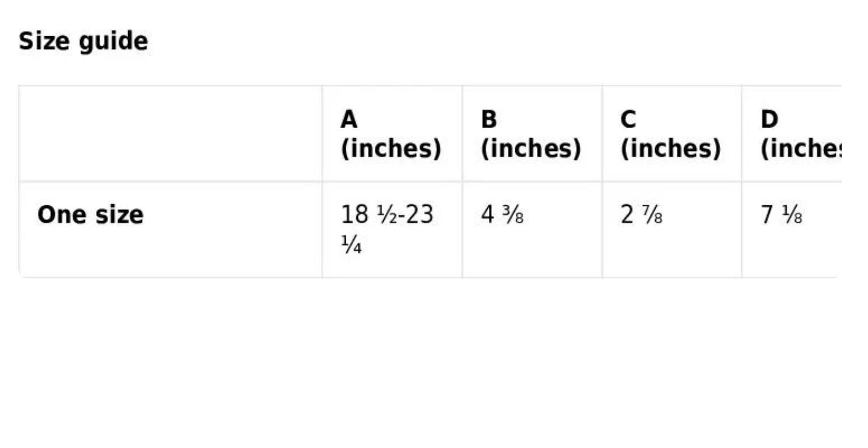This screenshot has width=868, height=448.
Task: Click the One size row label
Action: pyautogui.click(x=90, y=215)
